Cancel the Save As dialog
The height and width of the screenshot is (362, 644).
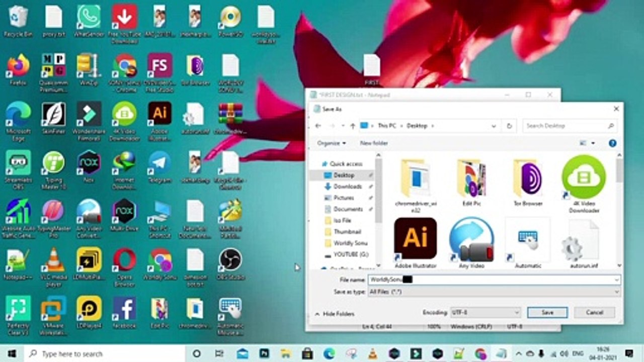tap(595, 312)
